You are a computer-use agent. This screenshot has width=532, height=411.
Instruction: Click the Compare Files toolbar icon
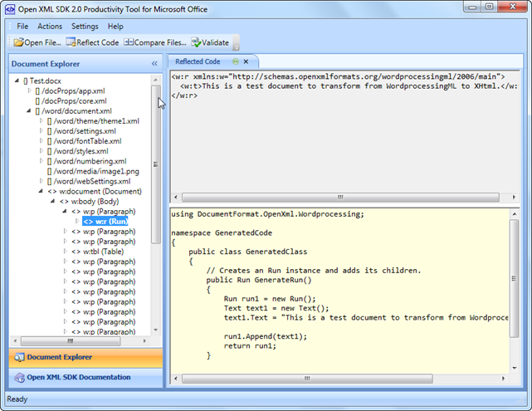point(129,42)
